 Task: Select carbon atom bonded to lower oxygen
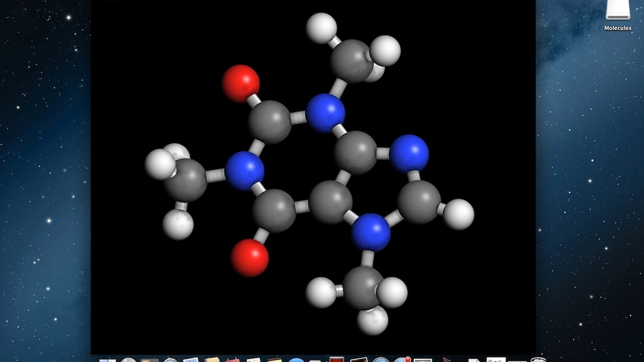click(x=274, y=211)
